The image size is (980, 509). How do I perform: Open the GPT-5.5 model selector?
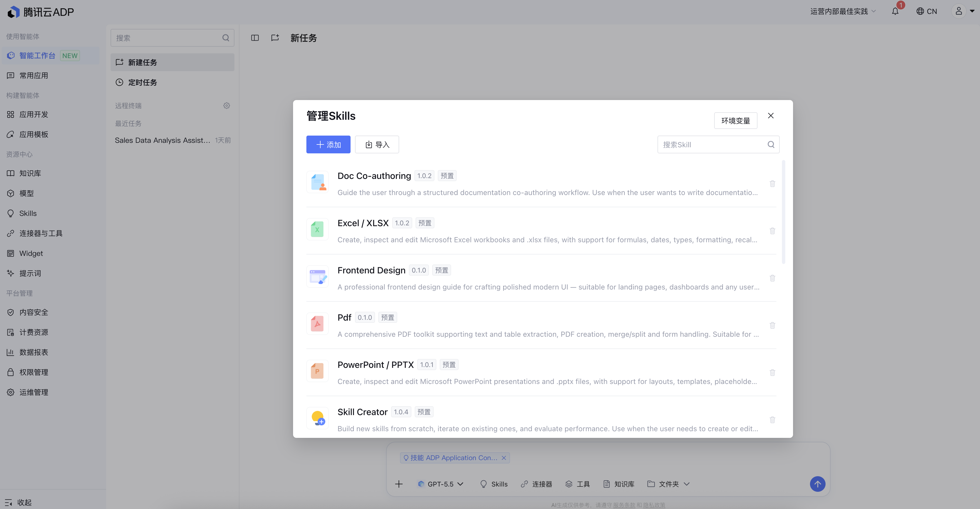tap(441, 484)
